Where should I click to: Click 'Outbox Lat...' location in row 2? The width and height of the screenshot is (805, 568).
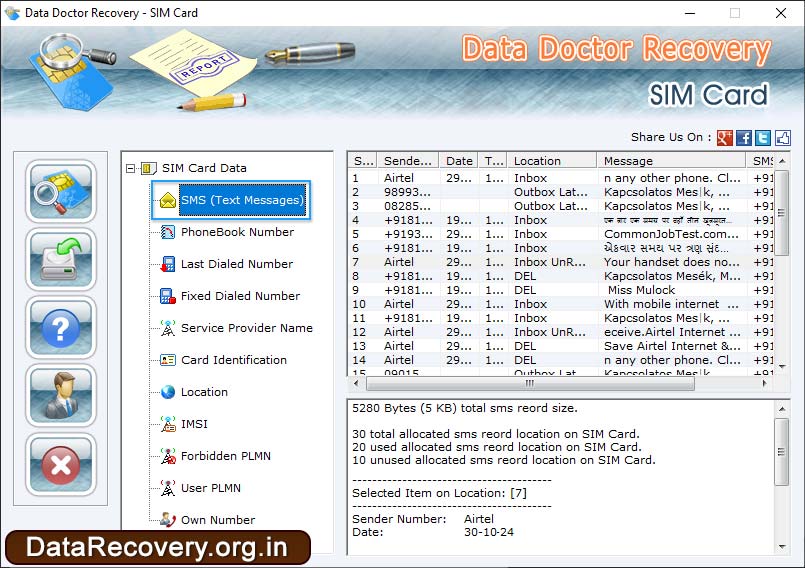(x=551, y=192)
